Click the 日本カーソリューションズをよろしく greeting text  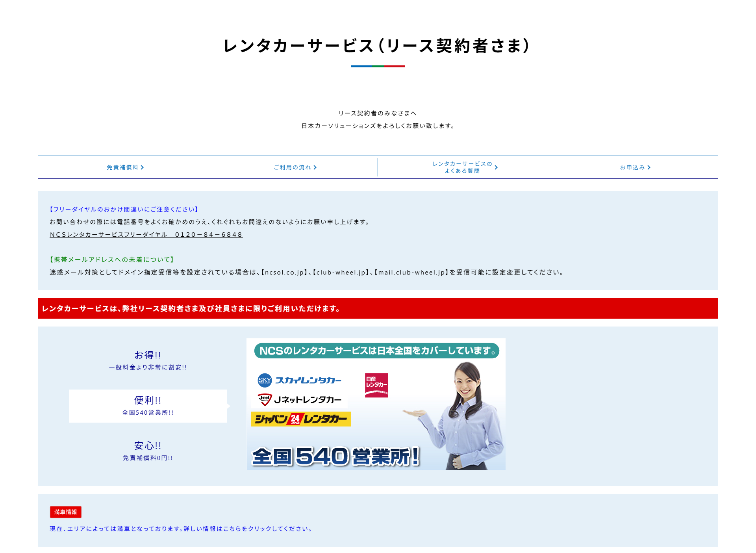tap(378, 126)
